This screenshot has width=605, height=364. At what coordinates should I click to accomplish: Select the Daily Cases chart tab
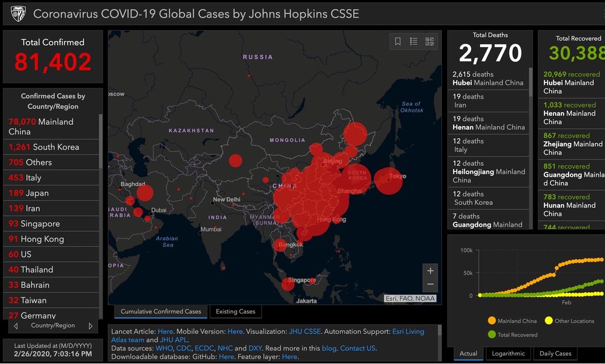pos(555,353)
